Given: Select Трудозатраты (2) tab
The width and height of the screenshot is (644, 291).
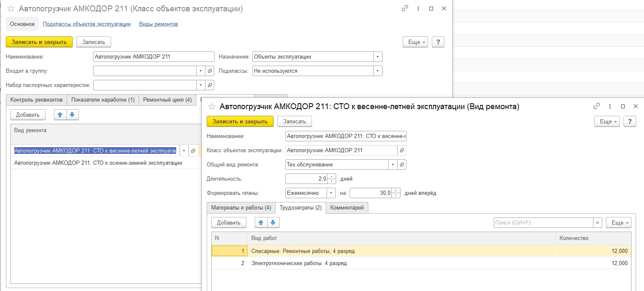Looking at the screenshot, I should (300, 208).
